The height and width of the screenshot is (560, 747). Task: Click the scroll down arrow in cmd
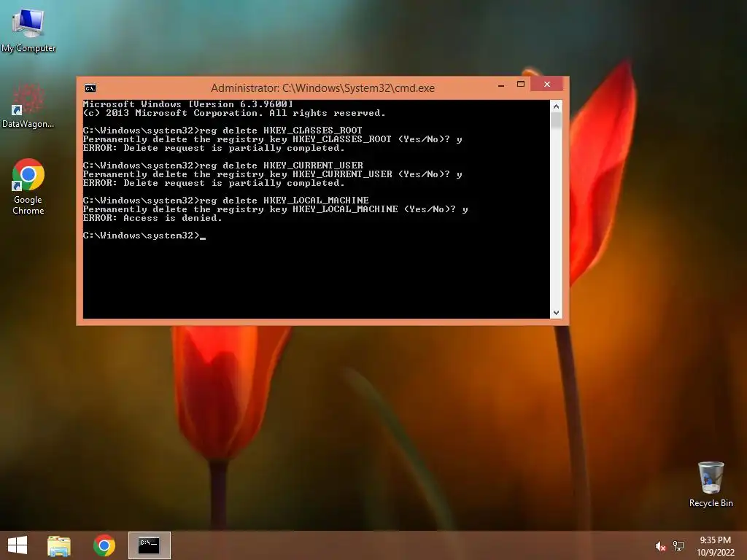(x=556, y=313)
